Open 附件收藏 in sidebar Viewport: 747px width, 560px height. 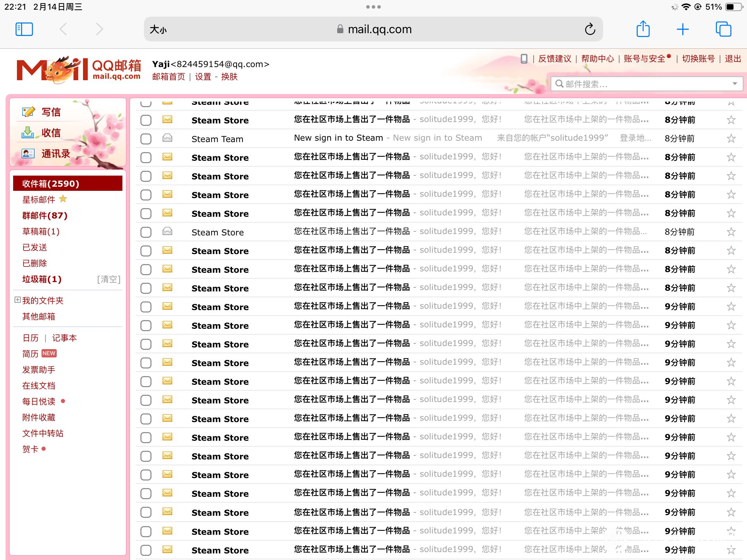click(x=39, y=417)
